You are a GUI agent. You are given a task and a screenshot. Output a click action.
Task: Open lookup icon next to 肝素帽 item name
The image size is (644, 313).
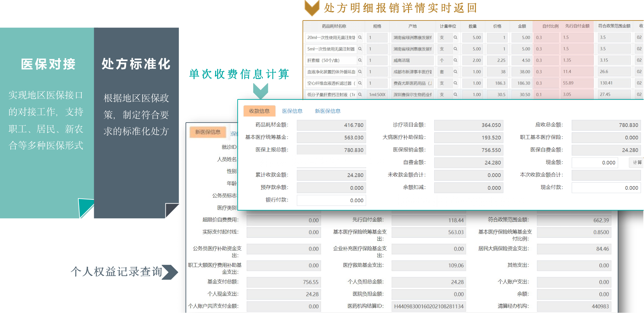click(x=360, y=60)
